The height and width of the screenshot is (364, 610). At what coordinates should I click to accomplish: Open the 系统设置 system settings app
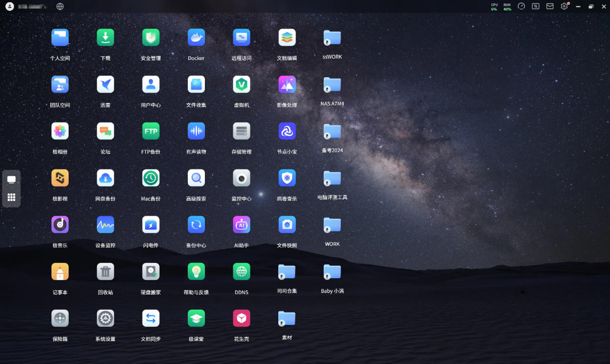(105, 318)
